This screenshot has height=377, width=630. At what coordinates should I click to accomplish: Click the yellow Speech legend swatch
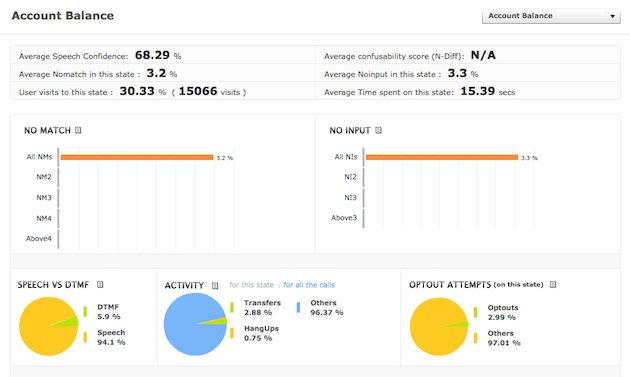point(85,337)
